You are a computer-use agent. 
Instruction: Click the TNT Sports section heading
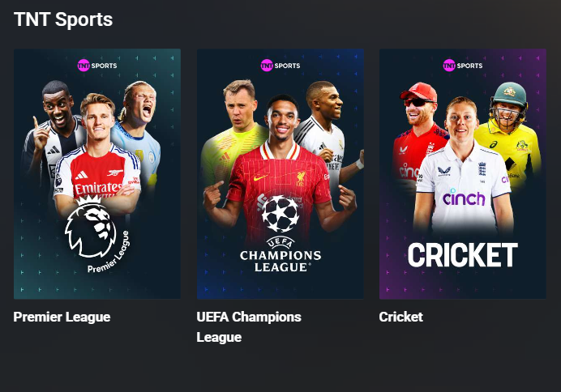click(x=63, y=19)
